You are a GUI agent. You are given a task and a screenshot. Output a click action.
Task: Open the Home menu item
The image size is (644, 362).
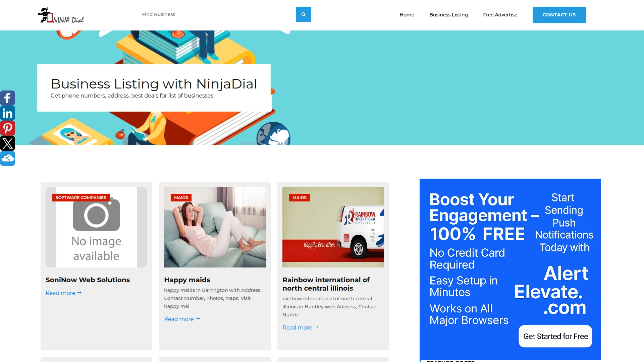(x=407, y=15)
